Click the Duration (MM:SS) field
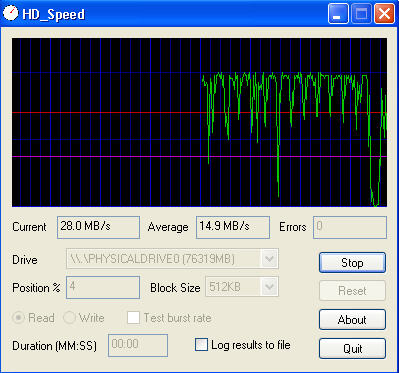The height and width of the screenshot is (373, 399). [x=138, y=345]
